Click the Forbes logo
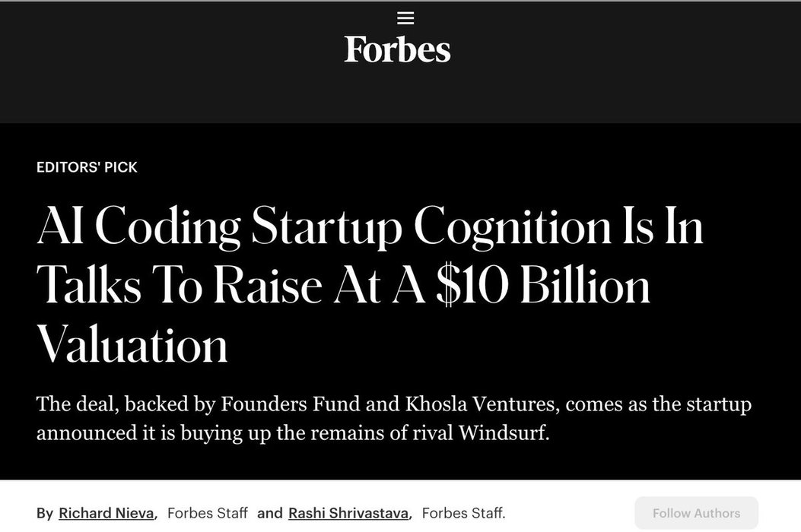Image resolution: width=801 pixels, height=532 pixels. coord(397,49)
